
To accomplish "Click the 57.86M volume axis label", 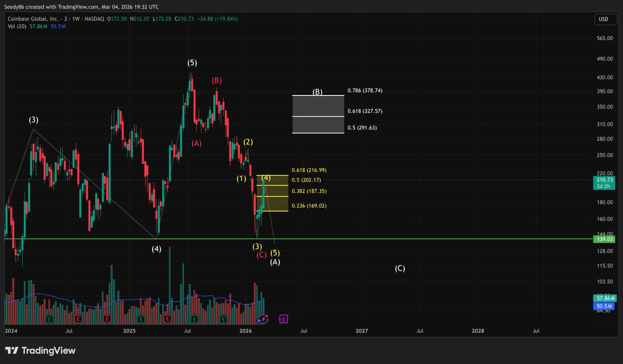I will click(x=605, y=299).
